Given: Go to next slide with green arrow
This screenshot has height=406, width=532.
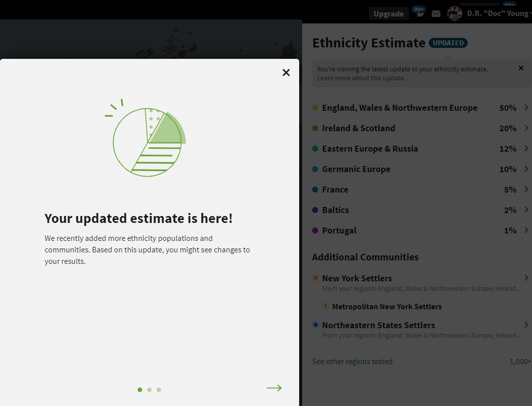Looking at the screenshot, I should [x=274, y=388].
